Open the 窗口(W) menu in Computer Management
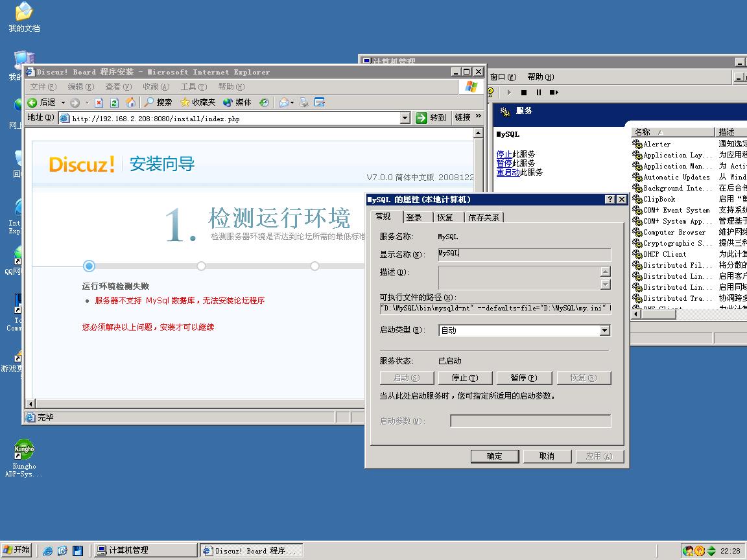The width and height of the screenshot is (747, 560). (x=503, y=77)
